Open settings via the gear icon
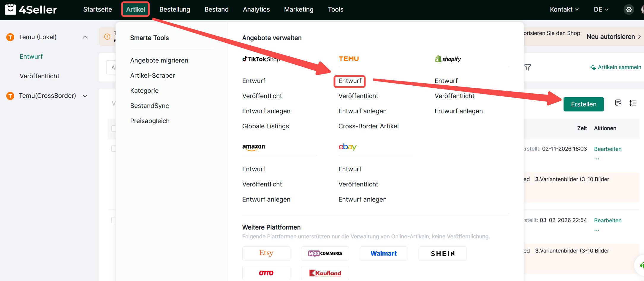 (x=629, y=9)
